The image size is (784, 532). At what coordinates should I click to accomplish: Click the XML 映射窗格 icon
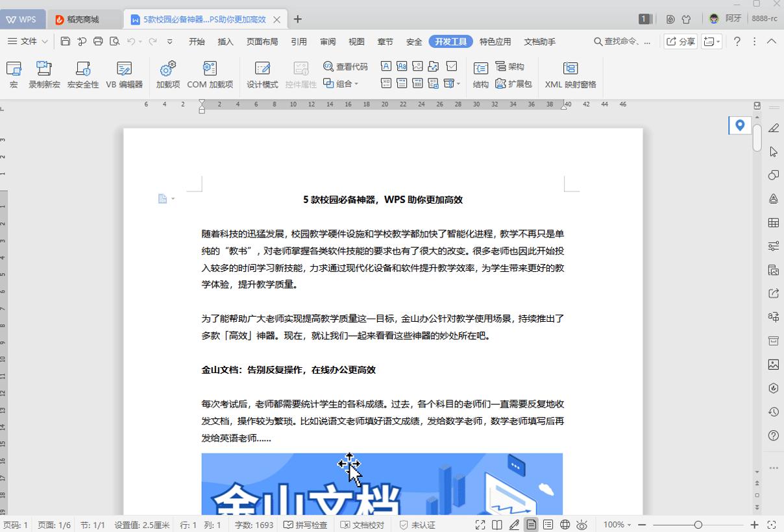pos(570,73)
